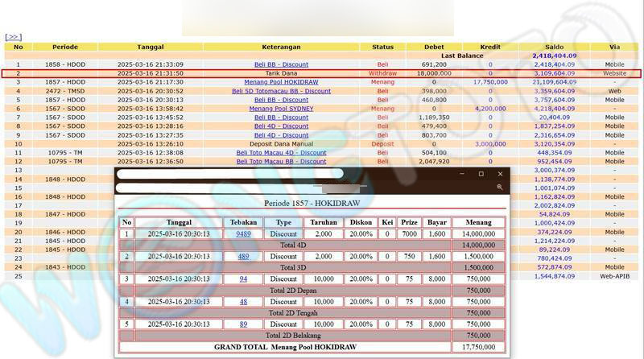
Task: Click tebakan number 489 link
Action: click(x=243, y=256)
